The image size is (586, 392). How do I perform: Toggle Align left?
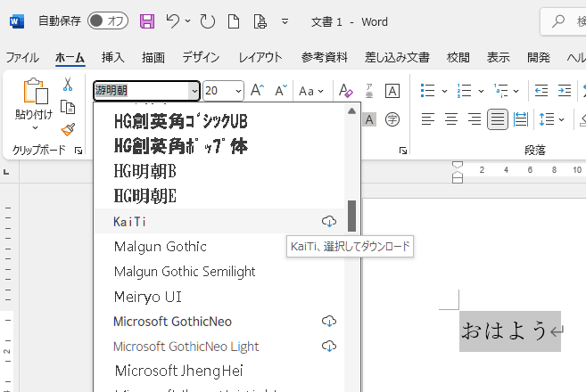[428, 119]
